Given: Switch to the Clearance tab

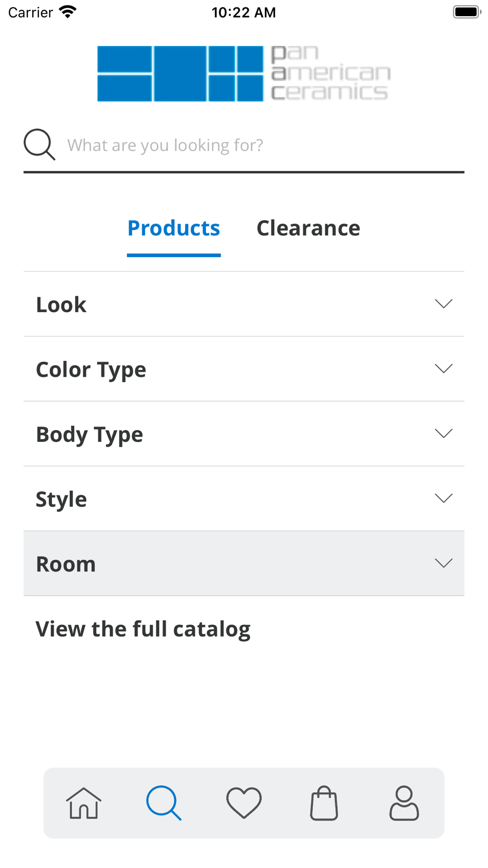Looking at the screenshot, I should coord(308,228).
